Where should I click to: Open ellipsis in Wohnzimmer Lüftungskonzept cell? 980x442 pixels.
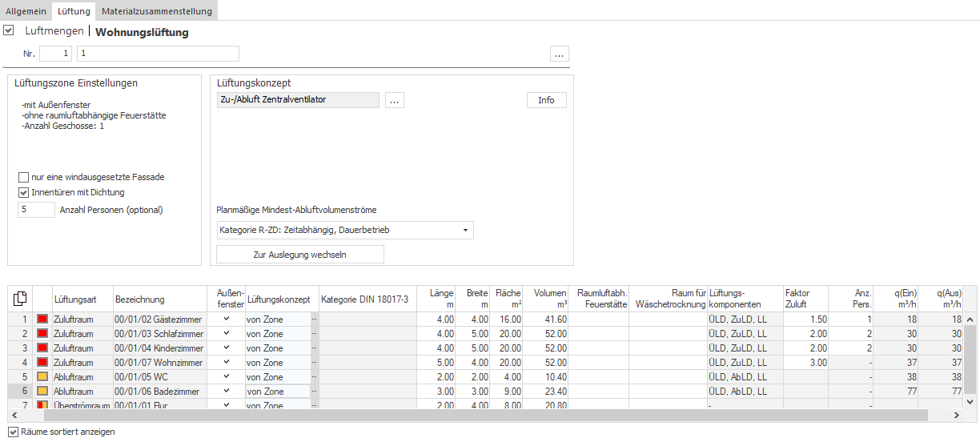click(315, 362)
